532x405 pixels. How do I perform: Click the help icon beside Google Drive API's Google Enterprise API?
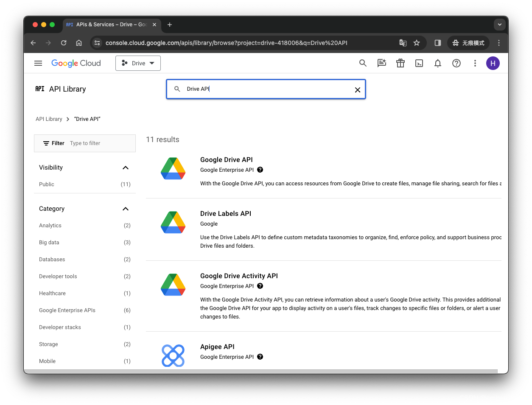click(x=260, y=170)
